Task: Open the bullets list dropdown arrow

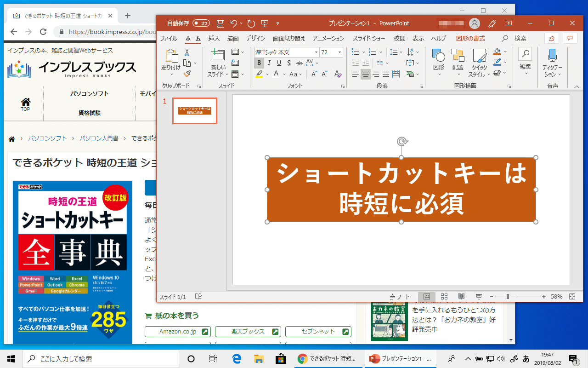Action: (x=364, y=52)
